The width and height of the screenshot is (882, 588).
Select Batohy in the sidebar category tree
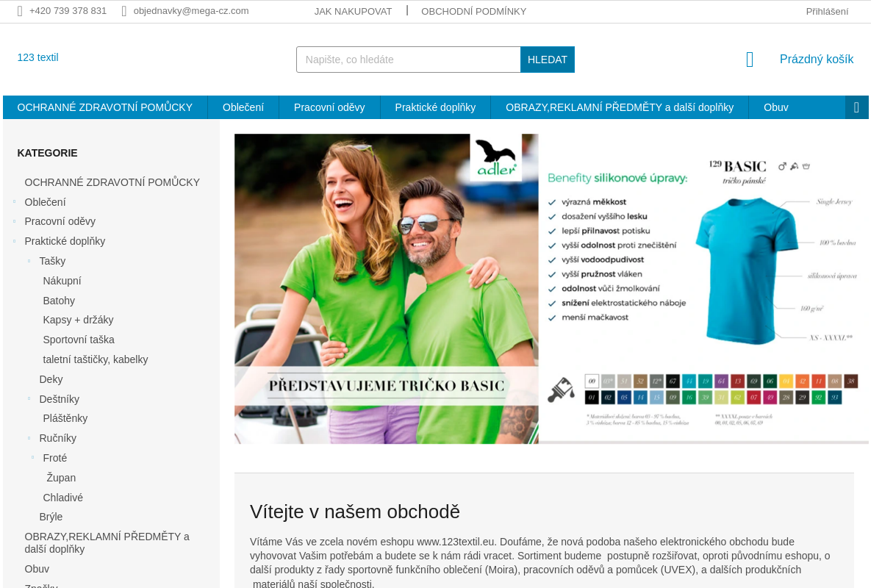click(58, 300)
